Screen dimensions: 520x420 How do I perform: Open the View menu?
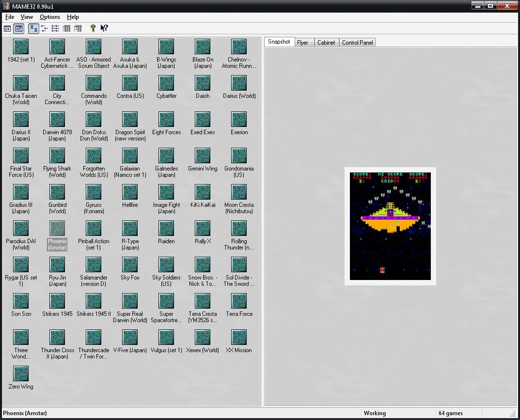(x=27, y=17)
